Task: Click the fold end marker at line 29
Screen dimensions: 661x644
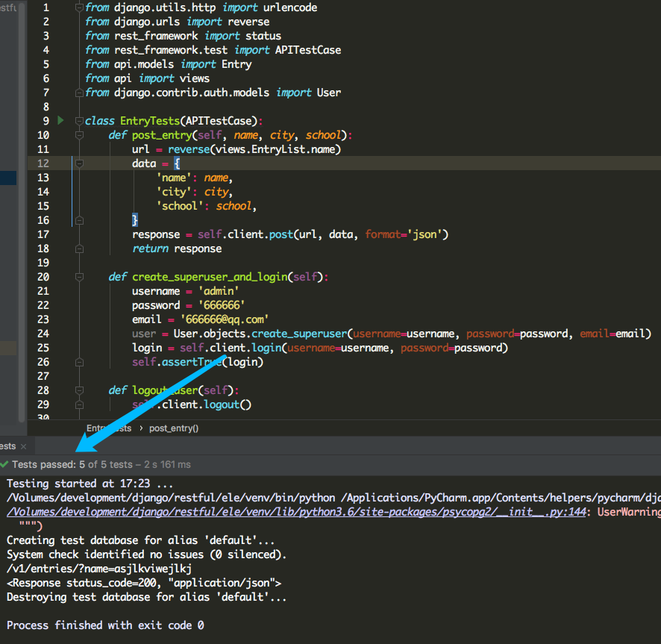Action: [x=79, y=405]
